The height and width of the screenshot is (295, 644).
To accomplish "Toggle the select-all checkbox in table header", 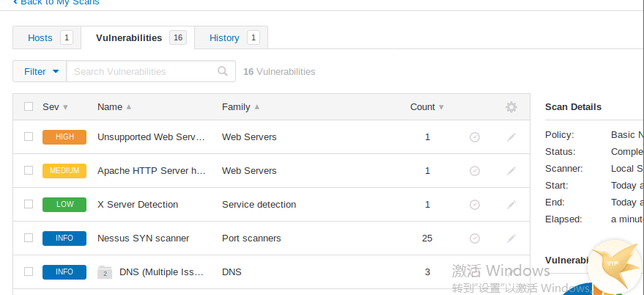I will [x=29, y=106].
